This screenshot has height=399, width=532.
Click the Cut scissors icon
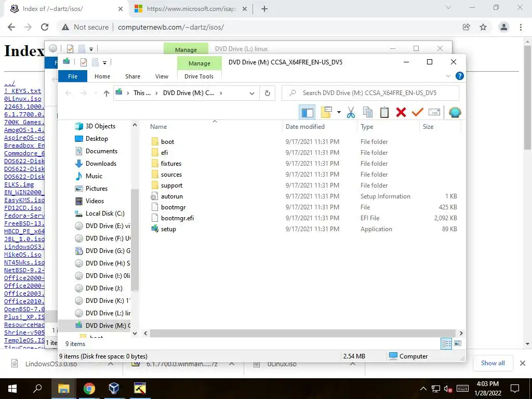[x=351, y=112]
